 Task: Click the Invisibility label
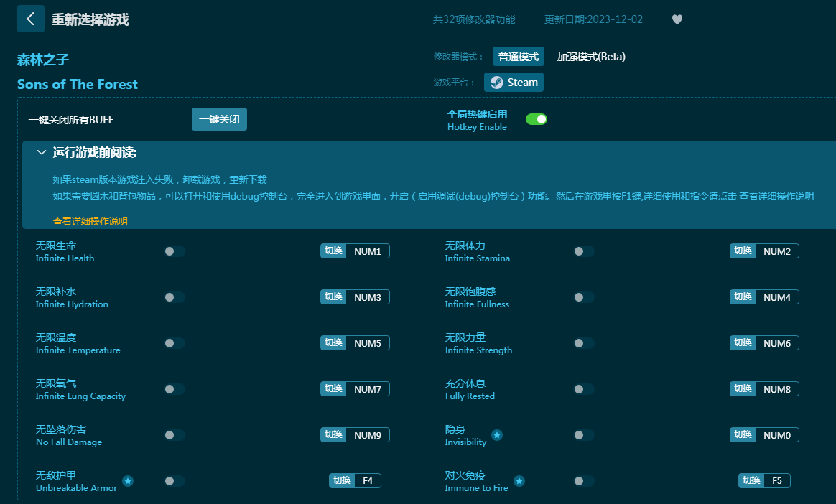(x=466, y=442)
